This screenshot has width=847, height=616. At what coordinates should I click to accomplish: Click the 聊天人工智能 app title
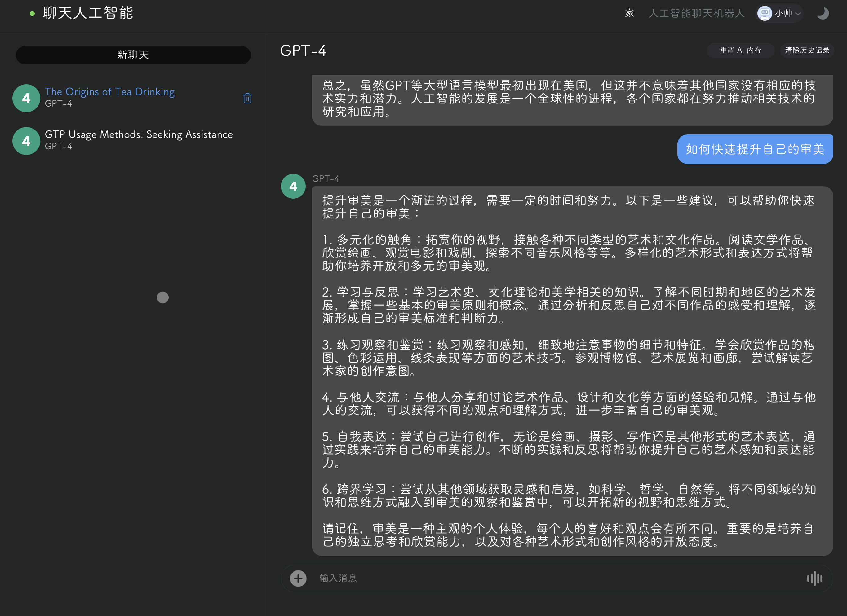pos(88,13)
